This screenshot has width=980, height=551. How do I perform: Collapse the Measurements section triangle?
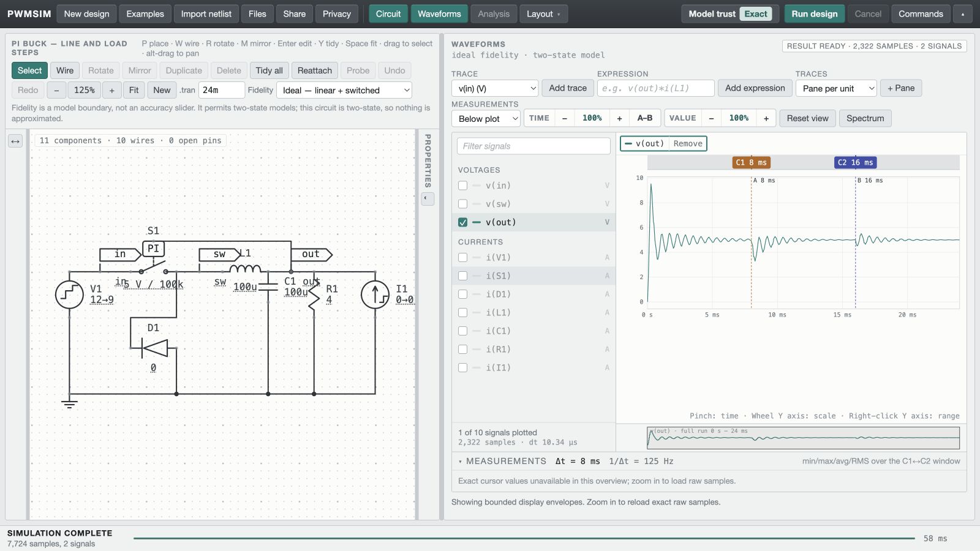click(460, 462)
